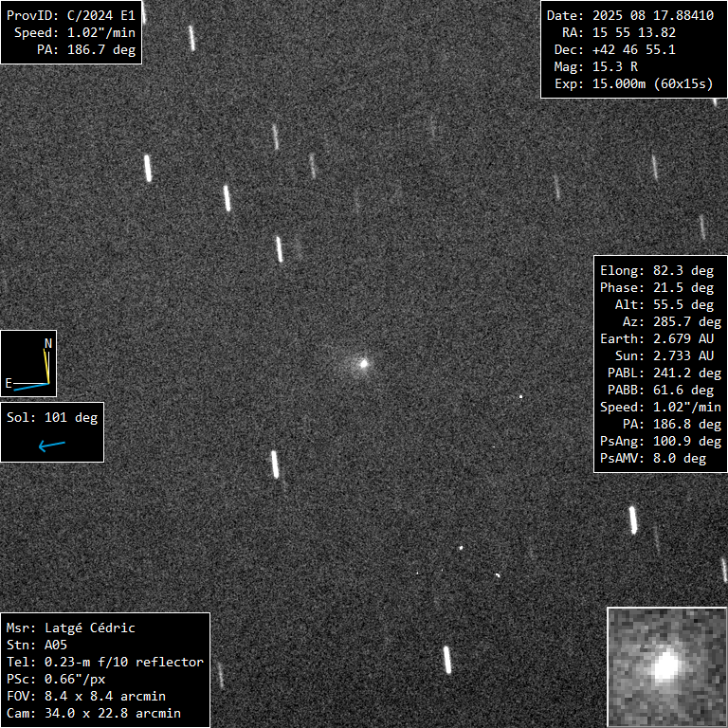
Task: Click the zoomed comet inset thumbnail
Action: point(667,667)
